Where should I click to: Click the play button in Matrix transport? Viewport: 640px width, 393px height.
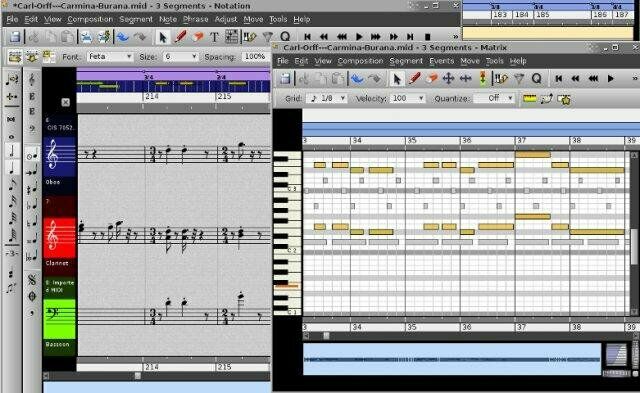click(x=611, y=78)
